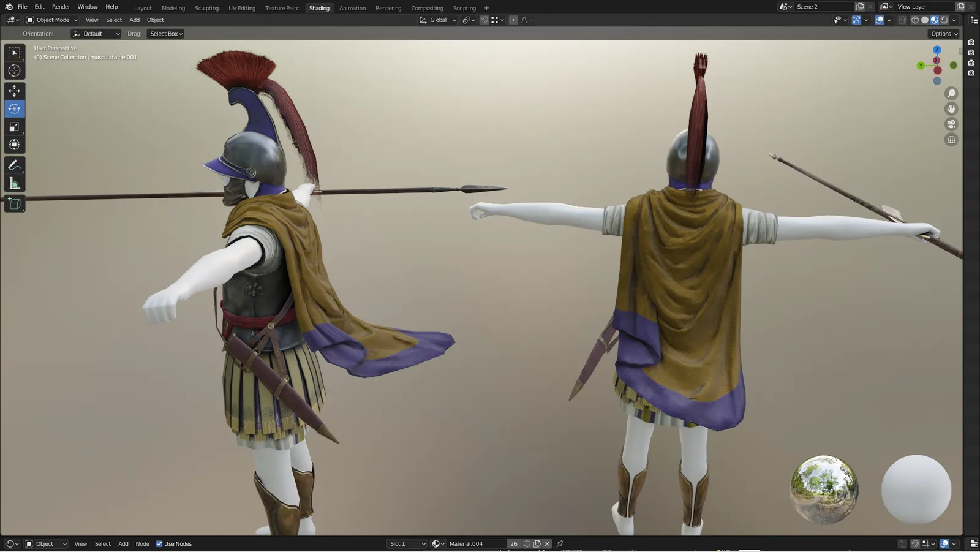Switch to Rendered viewport shading
This screenshot has width=980, height=552.
[x=944, y=20]
